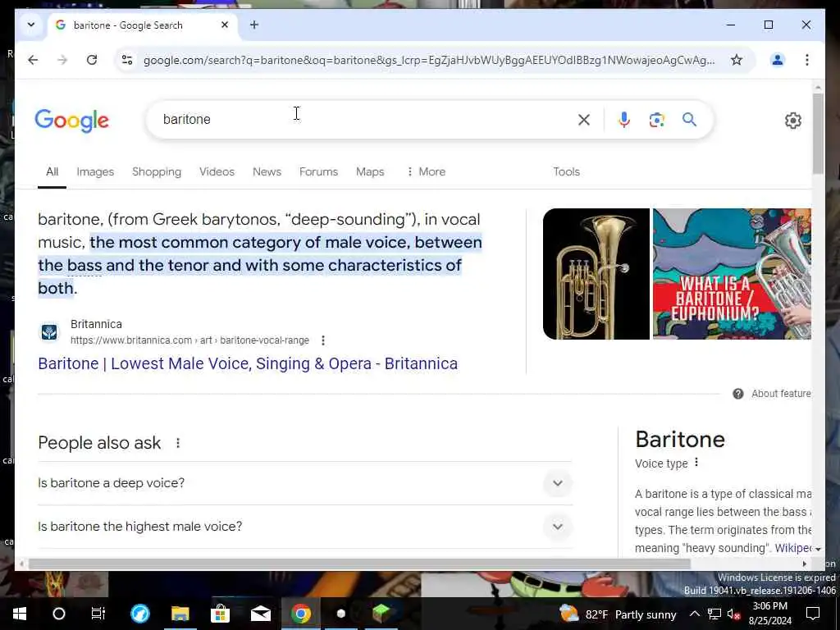Screen dimensions: 840x630
Task: Start voice search with the microphone
Action: [623, 120]
